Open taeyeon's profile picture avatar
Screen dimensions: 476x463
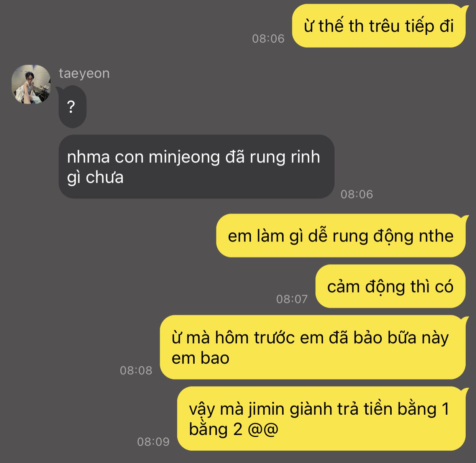[x=31, y=84]
